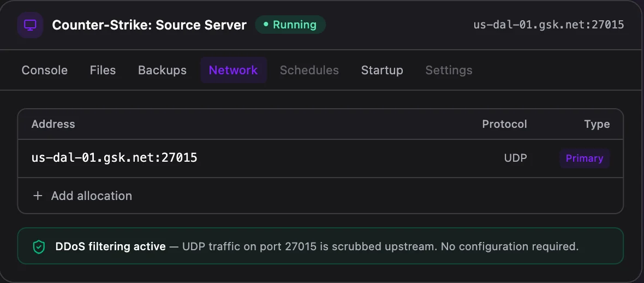Open the Settings tab
Screen dimensions: 644x283
449,70
